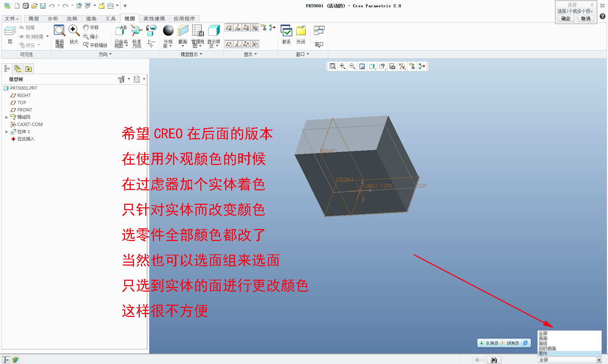Switch to the 模型 ribbon tab

click(x=34, y=18)
